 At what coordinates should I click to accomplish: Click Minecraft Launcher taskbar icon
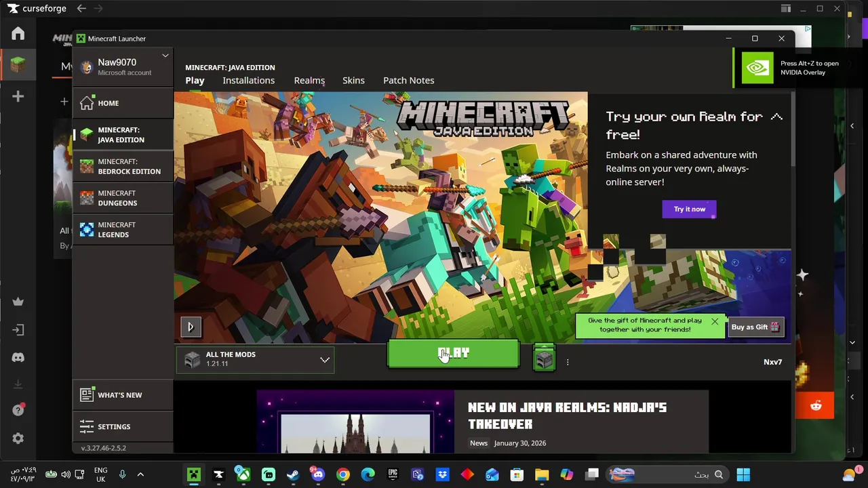pos(194,474)
